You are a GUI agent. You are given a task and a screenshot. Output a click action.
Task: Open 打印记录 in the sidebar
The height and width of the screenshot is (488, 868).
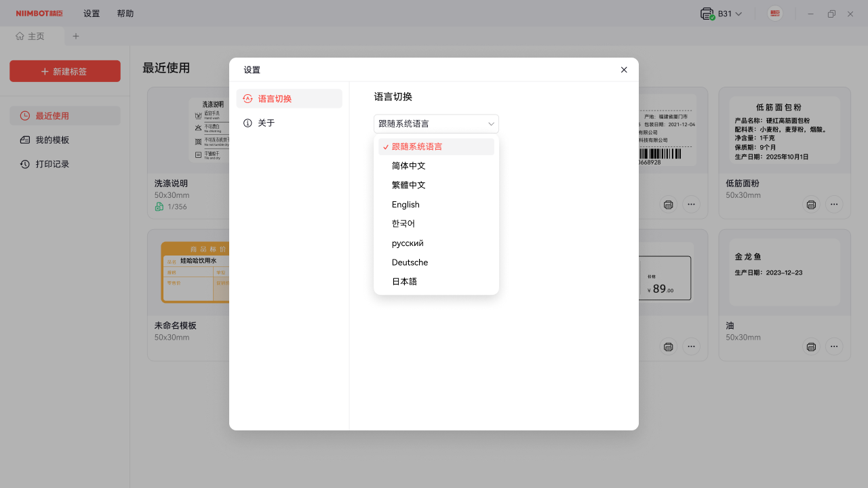(x=52, y=164)
